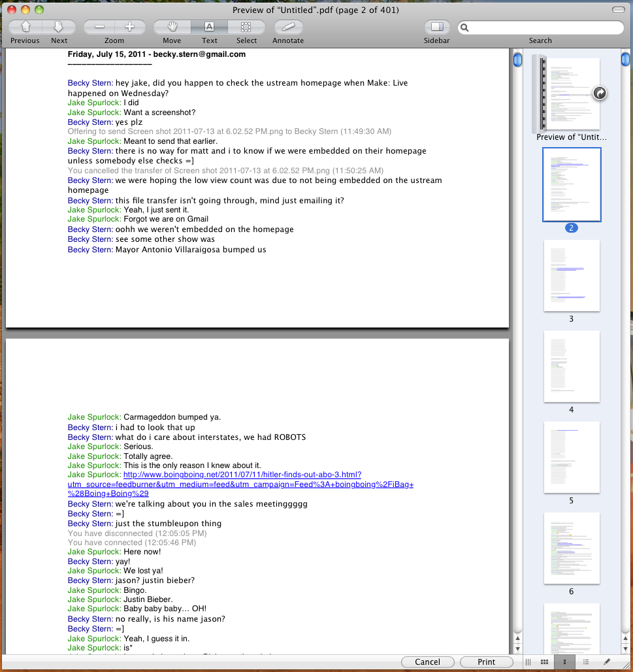The image size is (633, 672).
Task: Open the Annotate pencil tool
Action: click(x=288, y=27)
